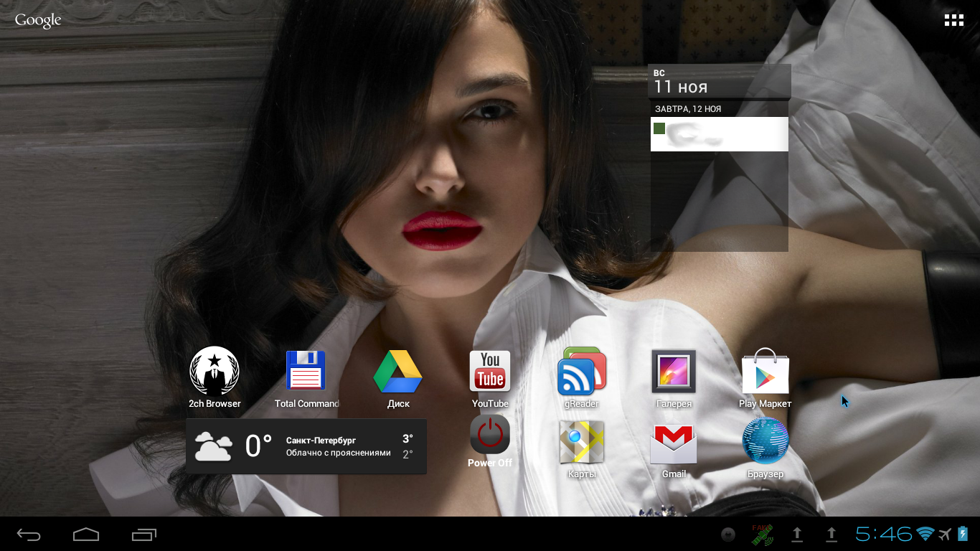
Task: Launch gReader RSS app
Action: click(582, 372)
